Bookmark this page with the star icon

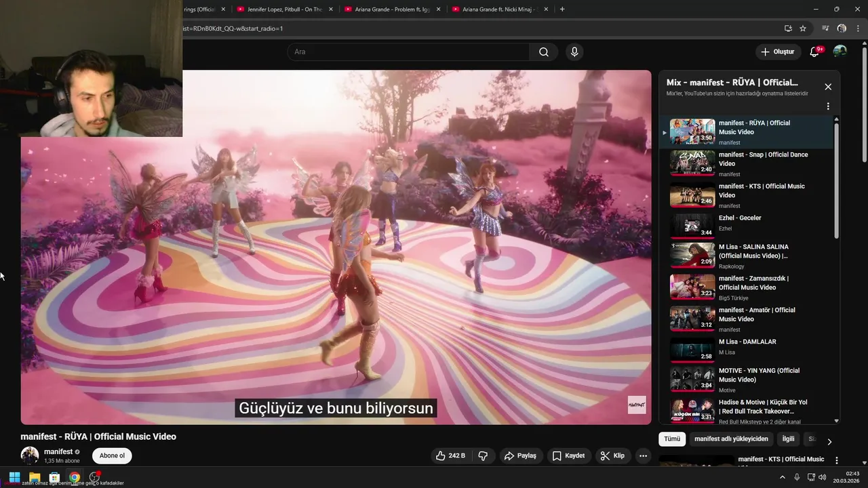click(x=803, y=28)
